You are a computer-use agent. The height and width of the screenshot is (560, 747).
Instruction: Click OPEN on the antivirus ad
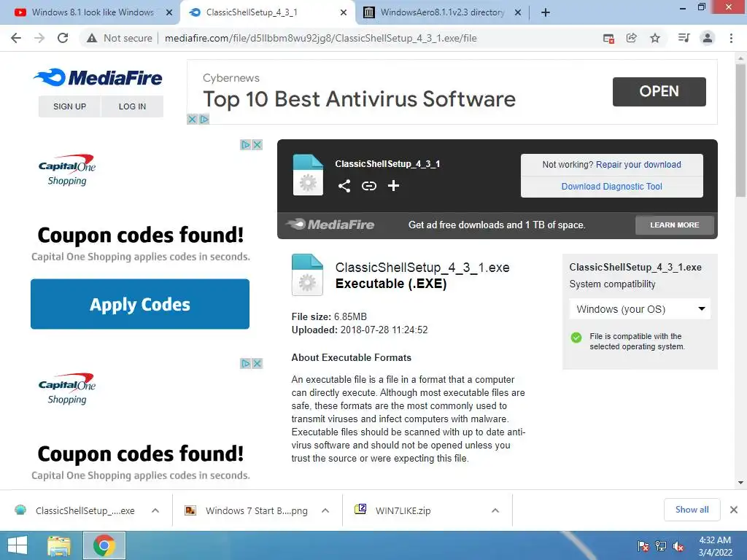[x=659, y=91]
